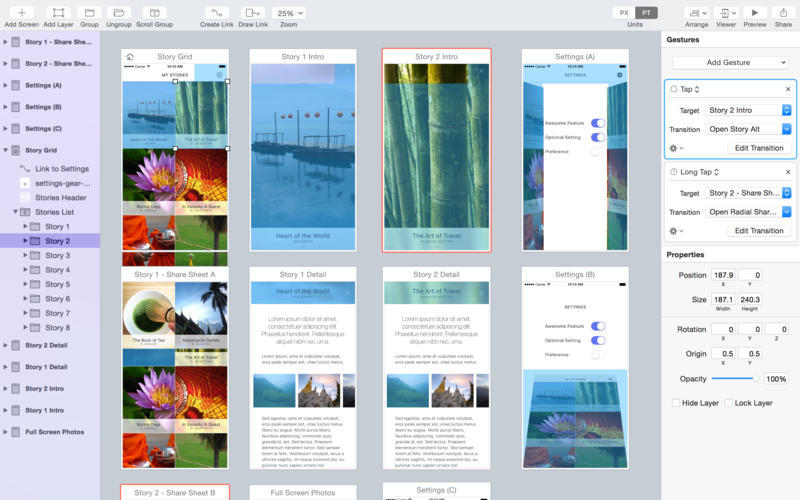This screenshot has height=500, width=800.
Task: Open the Add Gesture dropdown
Action: point(729,62)
